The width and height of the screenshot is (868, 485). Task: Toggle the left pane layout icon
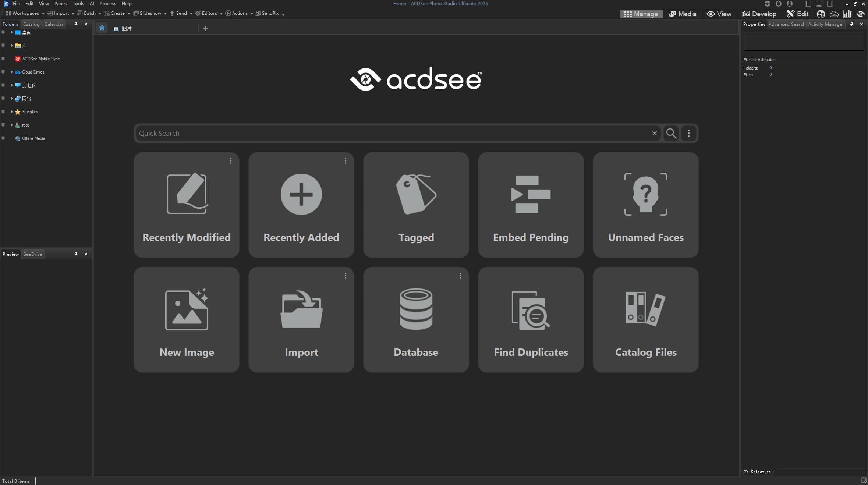click(x=808, y=4)
